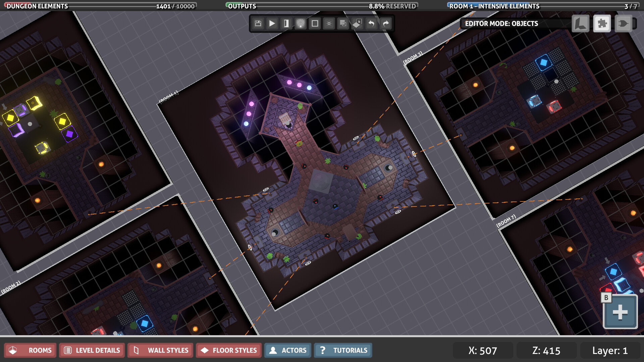This screenshot has width=644, height=362.
Task: Open the TUTORIALS dialog
Action: click(x=343, y=350)
